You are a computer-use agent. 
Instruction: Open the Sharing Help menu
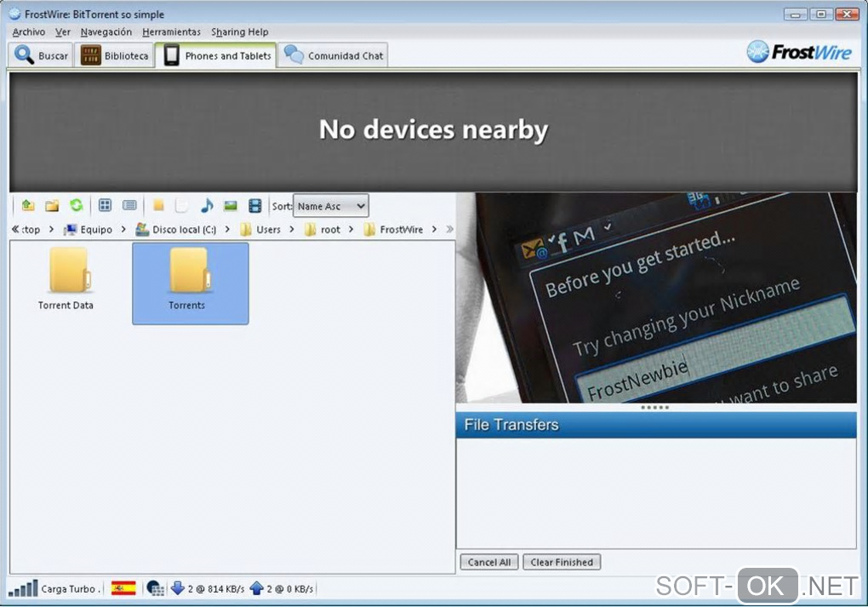point(240,32)
